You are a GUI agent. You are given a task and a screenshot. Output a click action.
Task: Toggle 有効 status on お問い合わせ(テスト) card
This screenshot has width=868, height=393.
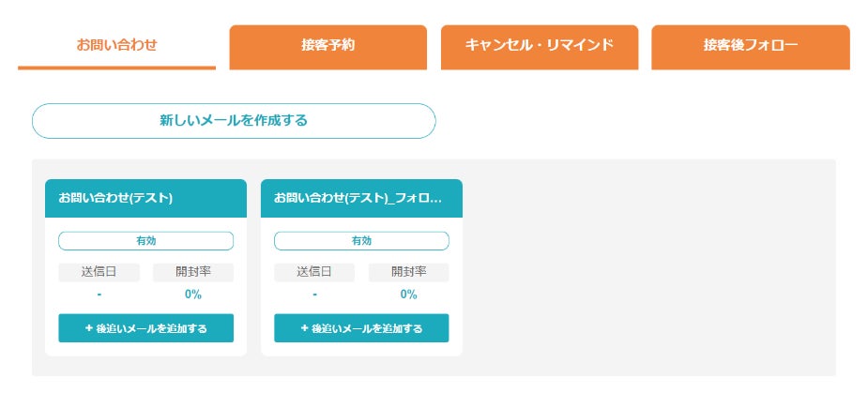coord(145,241)
